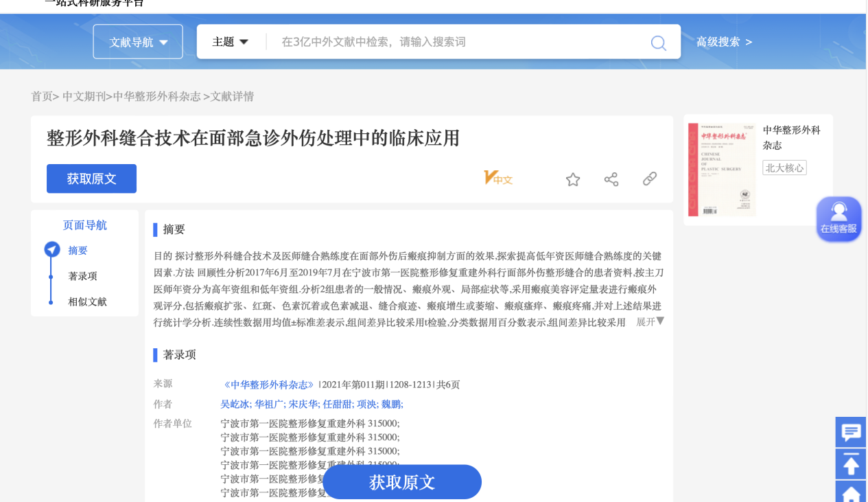868x502 pixels.
Task: Click the 摘要 section heading in the article
Action: coord(174,229)
